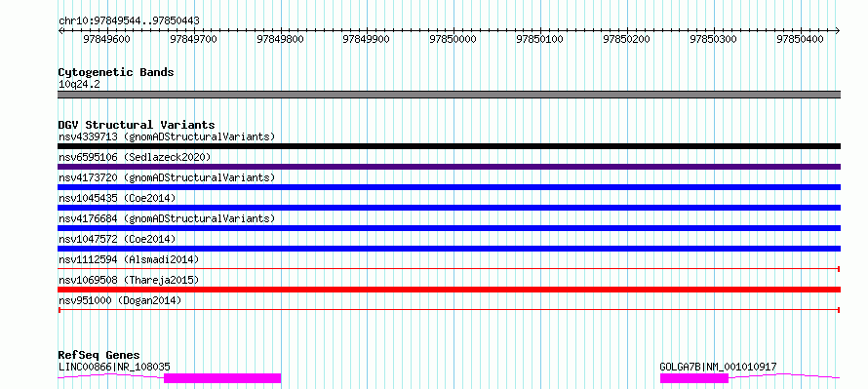This screenshot has height=389, width=868.
Task: Click the chr10:97849544..97850443 coordinate text
Action: click(129, 21)
